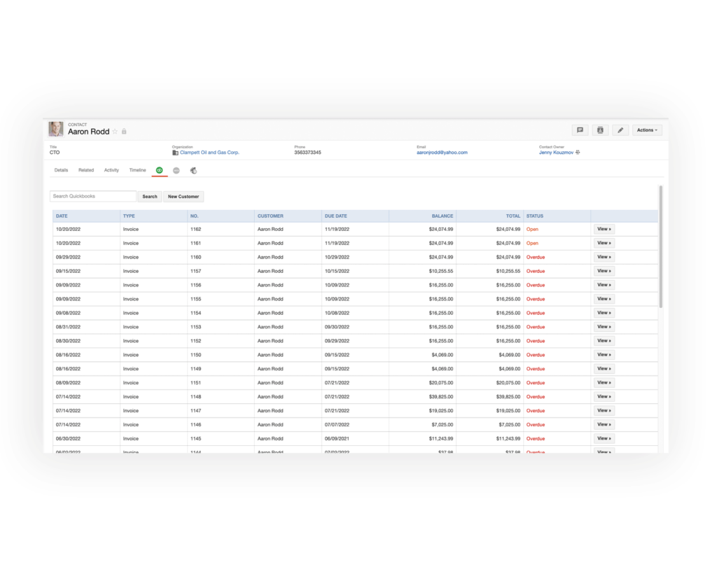The image size is (717, 588).
Task: Open the green QuickBooks integration tab icon
Action: (159, 170)
